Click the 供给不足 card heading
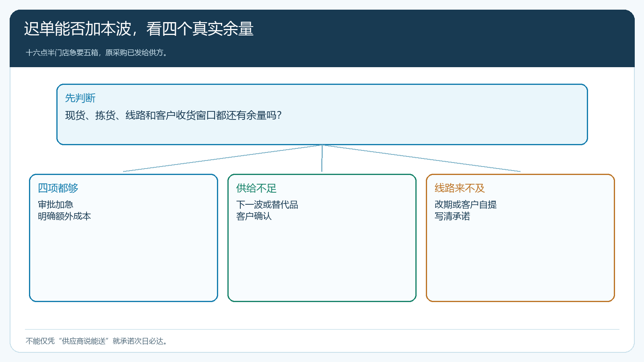Image resolution: width=644 pixels, height=362 pixels. (256, 188)
